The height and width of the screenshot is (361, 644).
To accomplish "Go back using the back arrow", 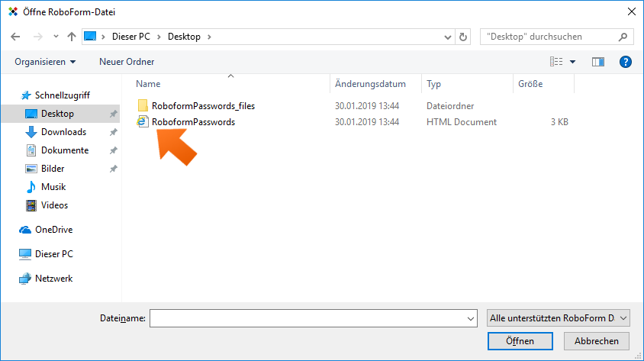I will coord(15,37).
